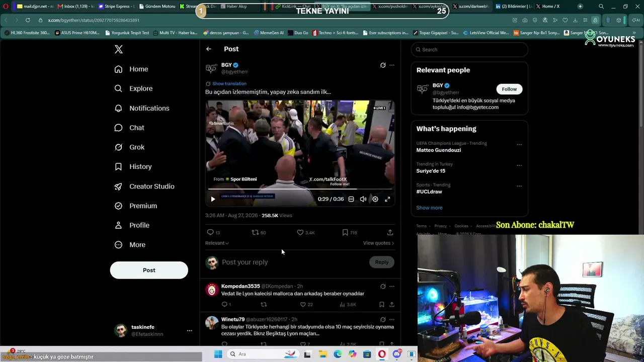This screenshot has width=644, height=362.
Task: Open Kompedan3535's profile avatar
Action: (212, 290)
